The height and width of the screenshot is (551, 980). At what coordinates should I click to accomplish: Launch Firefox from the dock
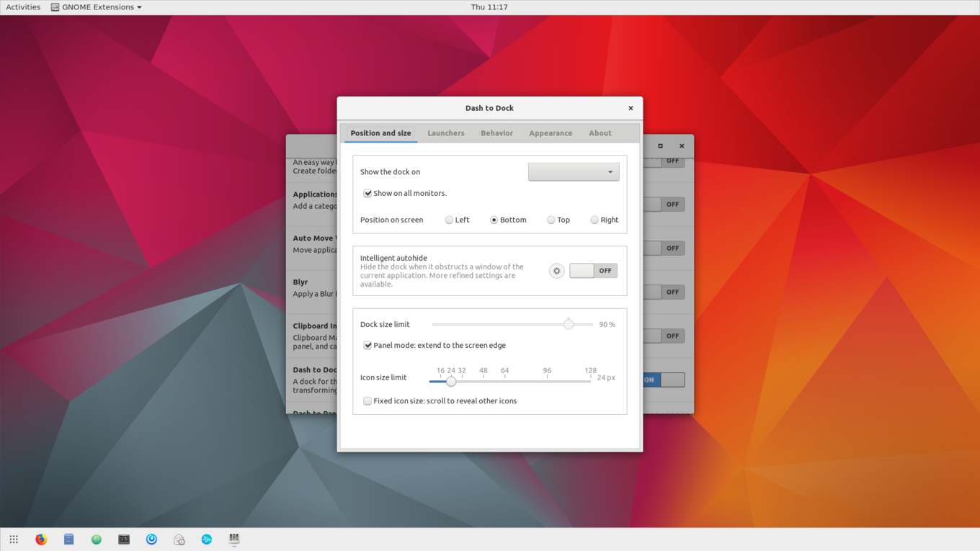(41, 539)
